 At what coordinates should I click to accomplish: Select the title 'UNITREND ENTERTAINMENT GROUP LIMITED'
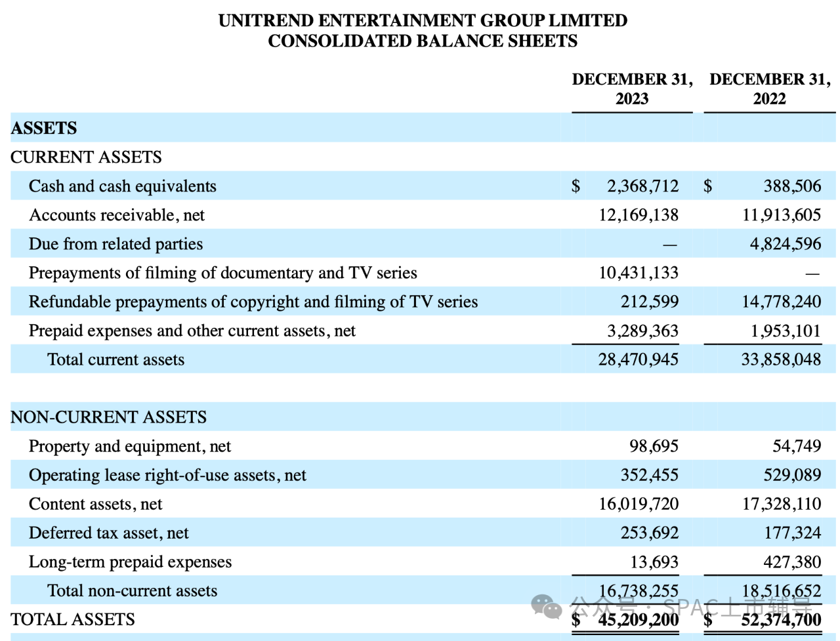(423, 20)
